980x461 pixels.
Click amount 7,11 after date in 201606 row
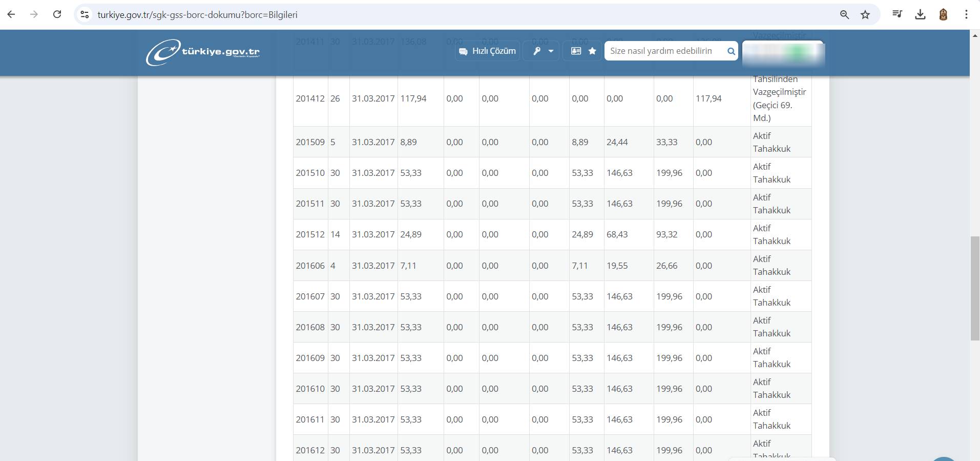408,266
